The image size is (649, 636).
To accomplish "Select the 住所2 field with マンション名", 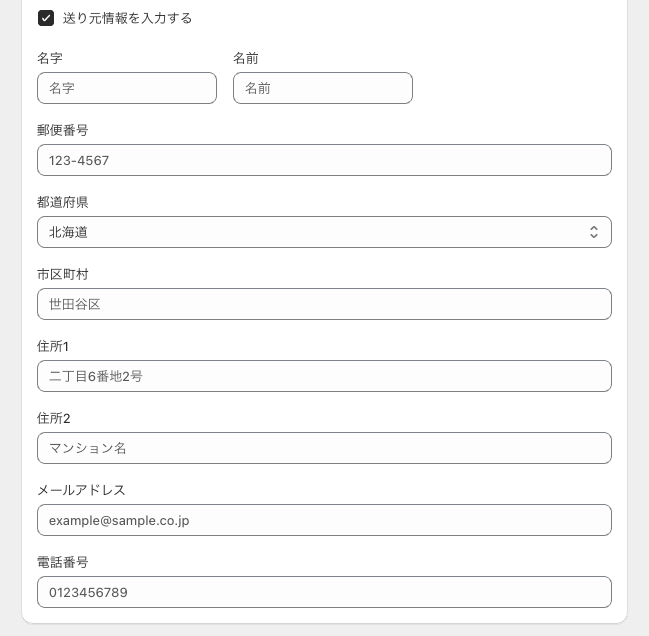I will tap(324, 448).
